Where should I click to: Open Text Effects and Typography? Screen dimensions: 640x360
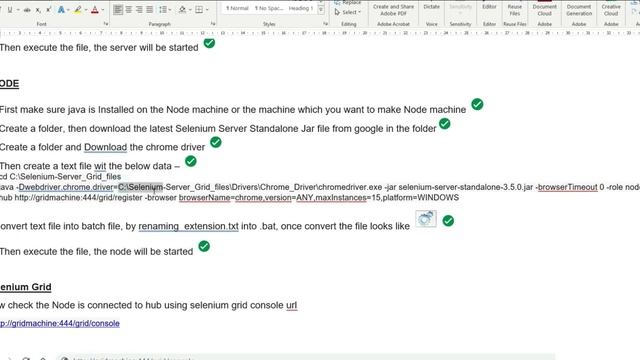(61, 10)
